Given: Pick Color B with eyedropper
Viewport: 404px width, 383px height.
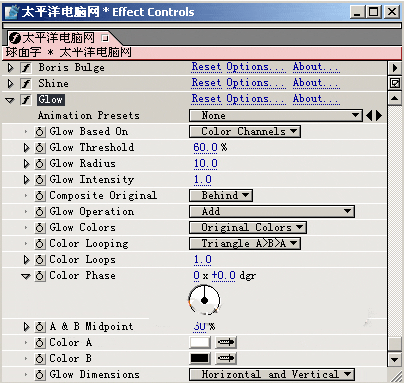Looking at the screenshot, I should click(226, 358).
